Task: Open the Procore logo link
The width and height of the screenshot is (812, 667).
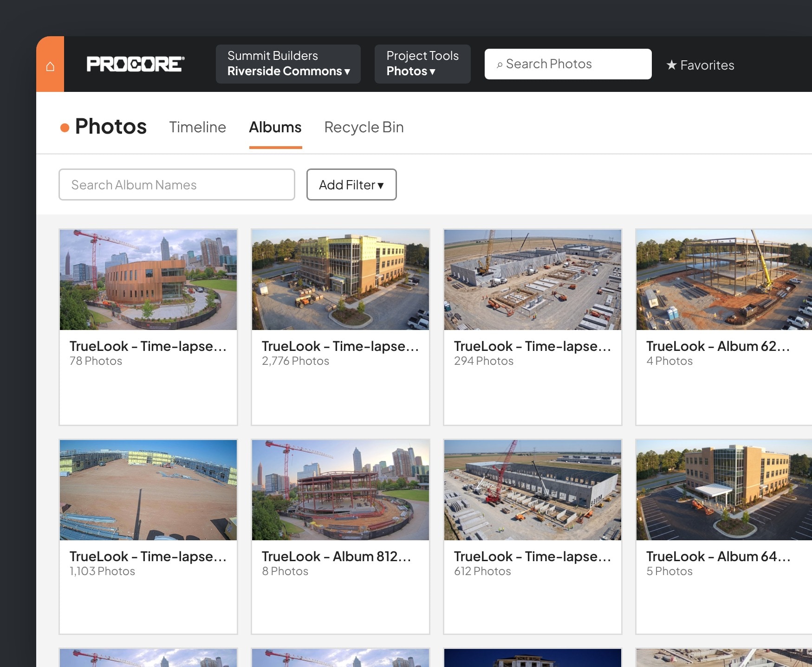Action: (136, 64)
